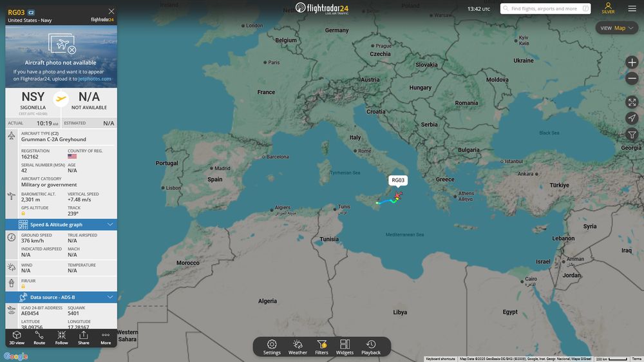Select registration 162162 text
This screenshot has height=362, width=644.
pyautogui.click(x=30, y=157)
